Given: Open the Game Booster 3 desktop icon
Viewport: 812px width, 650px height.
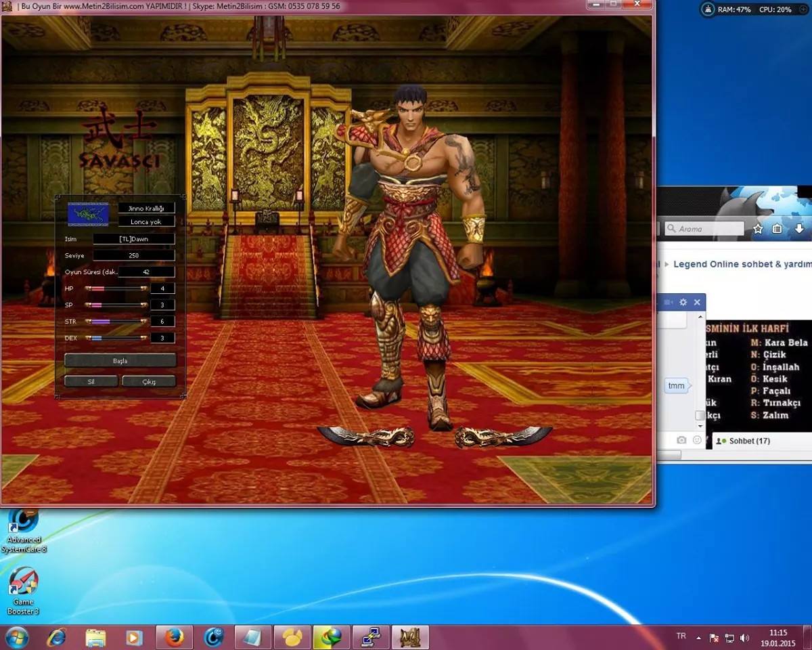Looking at the screenshot, I should (x=24, y=592).
